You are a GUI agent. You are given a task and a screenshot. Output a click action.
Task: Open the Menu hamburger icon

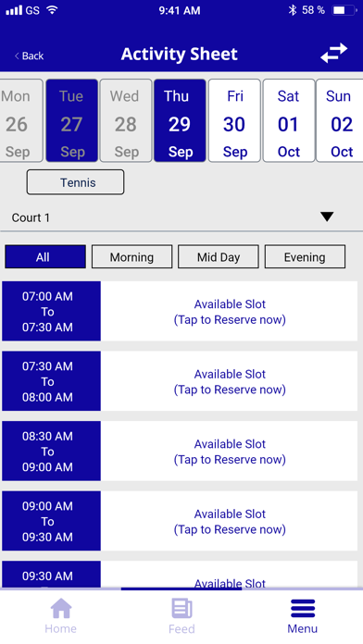pos(303,609)
